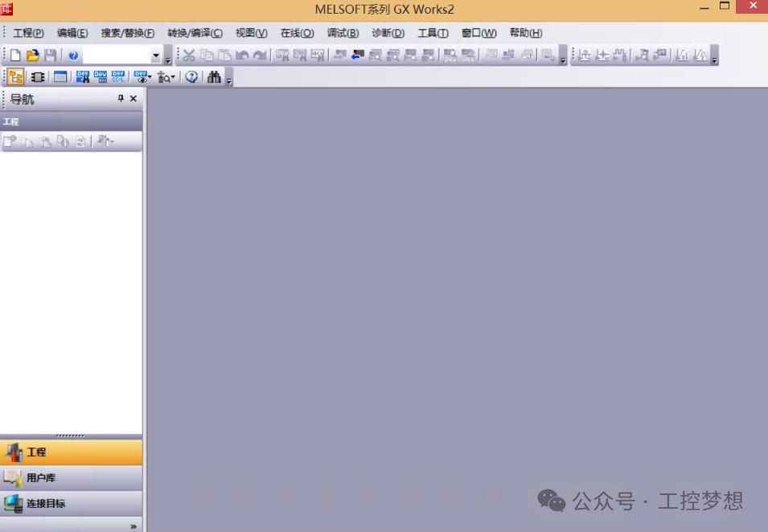Click the chip-shaped element selection icon
768x532 pixels.
click(38, 77)
